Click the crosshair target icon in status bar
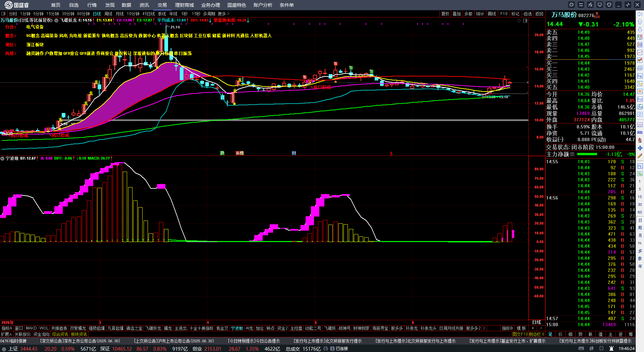 tap(602, 349)
